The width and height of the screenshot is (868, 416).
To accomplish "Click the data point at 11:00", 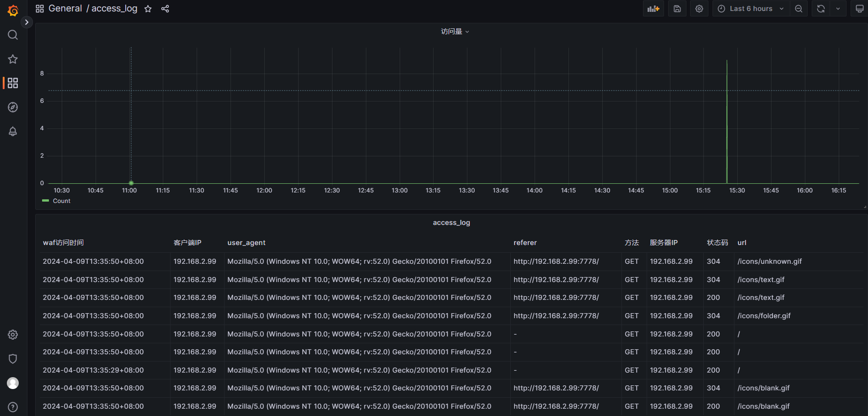I will coord(131,183).
